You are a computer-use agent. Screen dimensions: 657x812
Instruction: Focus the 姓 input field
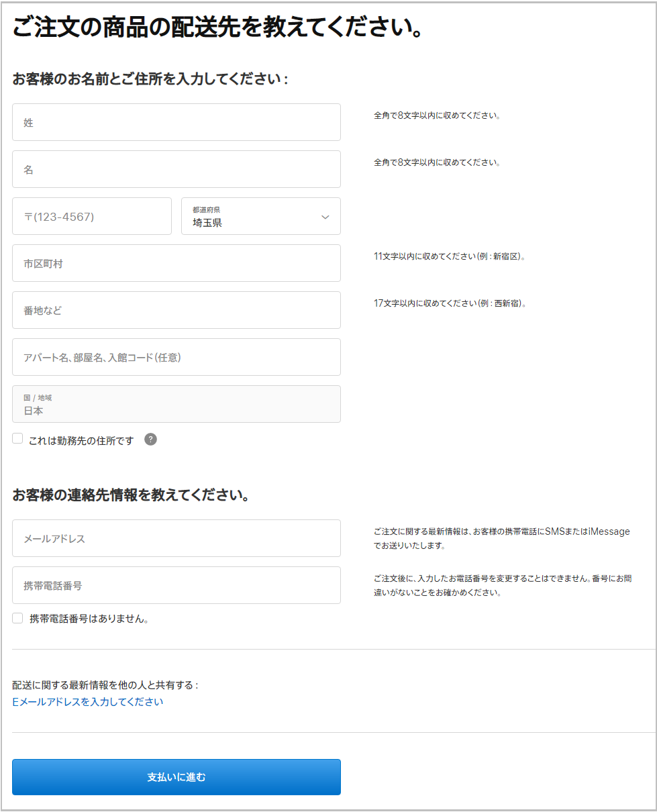pos(176,122)
